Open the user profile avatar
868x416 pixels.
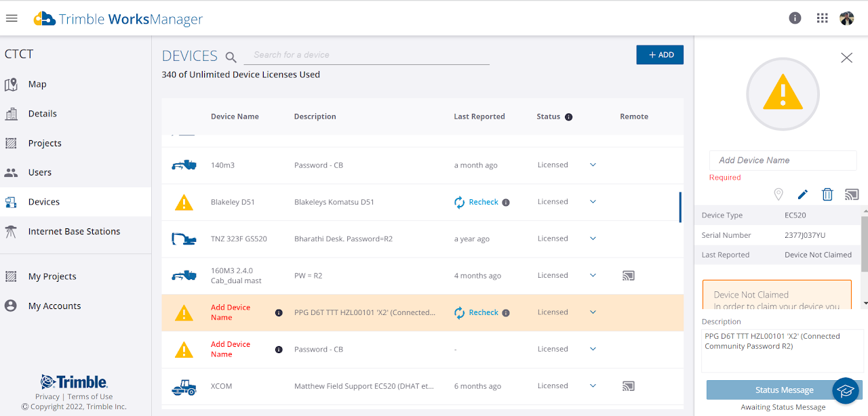pyautogui.click(x=847, y=18)
